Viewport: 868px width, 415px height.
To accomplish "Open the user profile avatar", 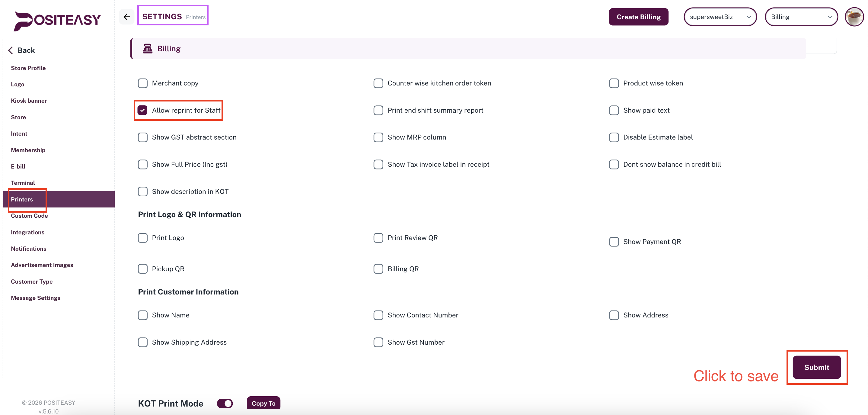I will (x=854, y=17).
